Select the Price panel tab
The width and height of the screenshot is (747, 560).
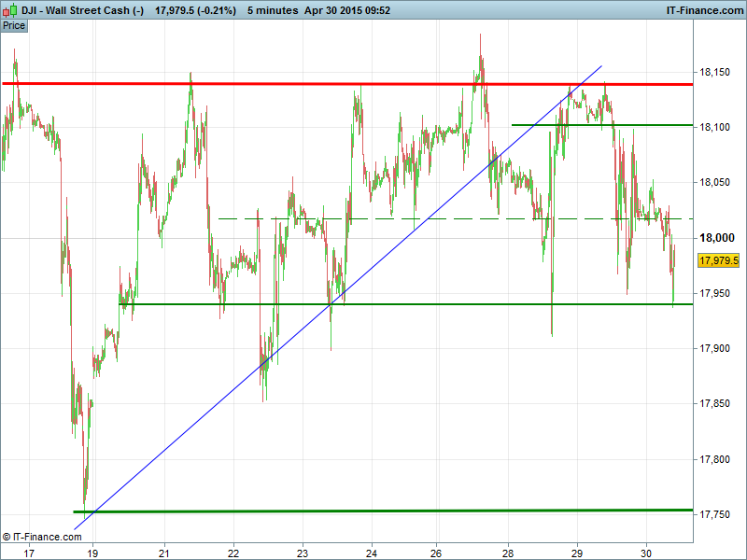(x=14, y=25)
